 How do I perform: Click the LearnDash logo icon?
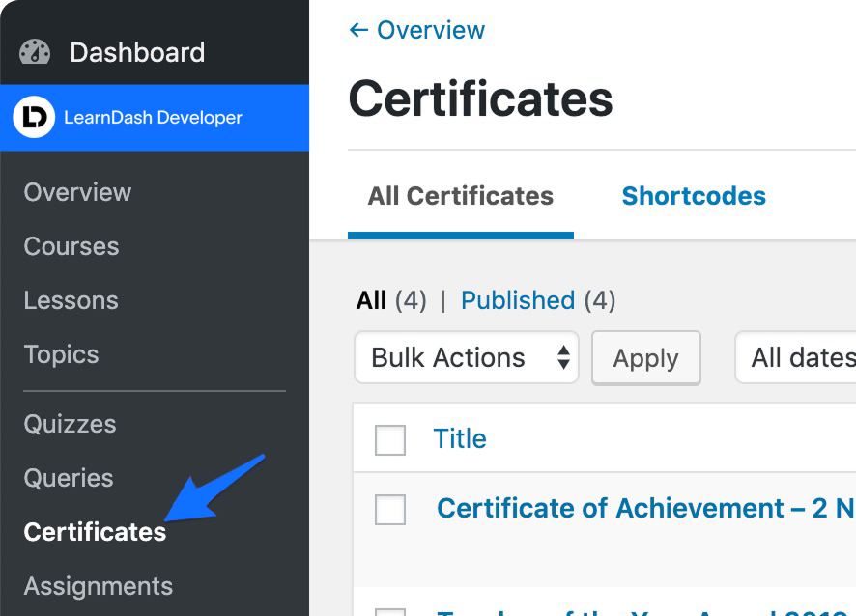tap(34, 118)
